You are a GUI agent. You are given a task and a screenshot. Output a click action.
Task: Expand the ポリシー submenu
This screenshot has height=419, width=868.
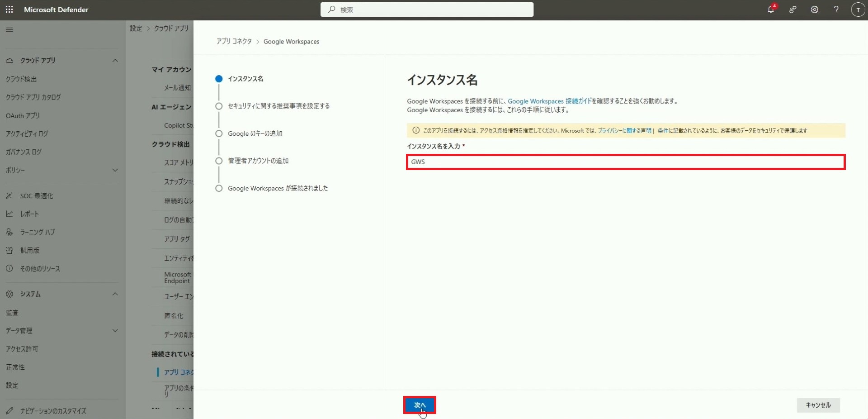[115, 170]
